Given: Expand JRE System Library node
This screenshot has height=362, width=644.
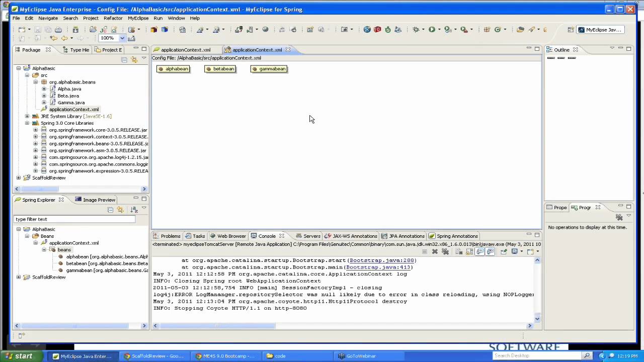Looking at the screenshot, I should point(27,116).
